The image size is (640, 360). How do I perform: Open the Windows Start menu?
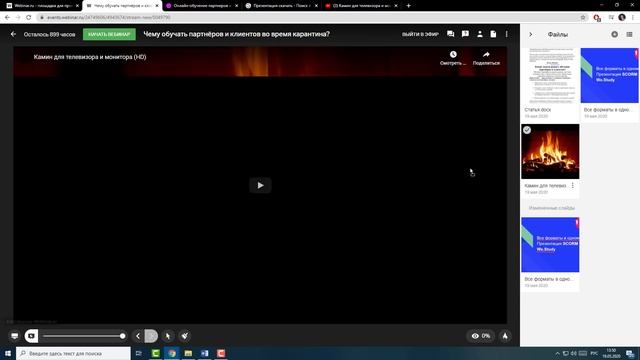[8, 353]
